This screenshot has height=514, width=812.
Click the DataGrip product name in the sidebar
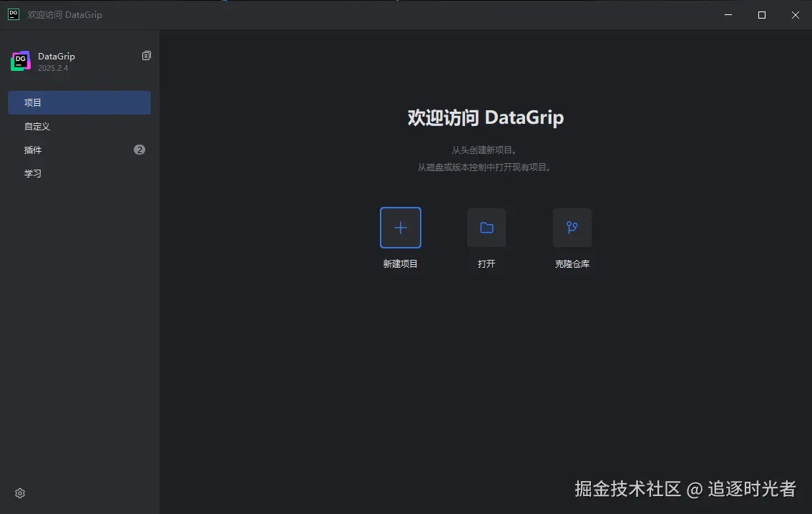coord(57,56)
